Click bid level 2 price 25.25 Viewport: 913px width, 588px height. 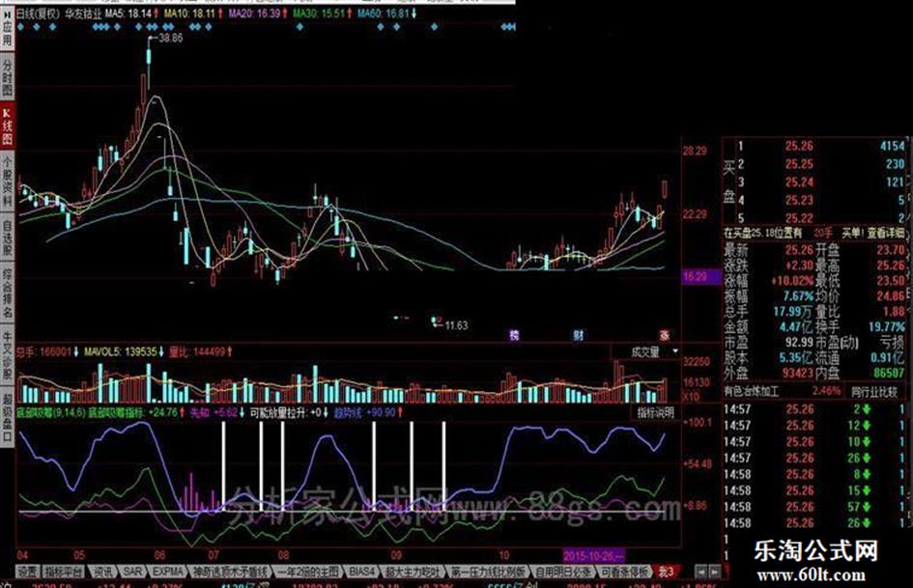[799, 163]
